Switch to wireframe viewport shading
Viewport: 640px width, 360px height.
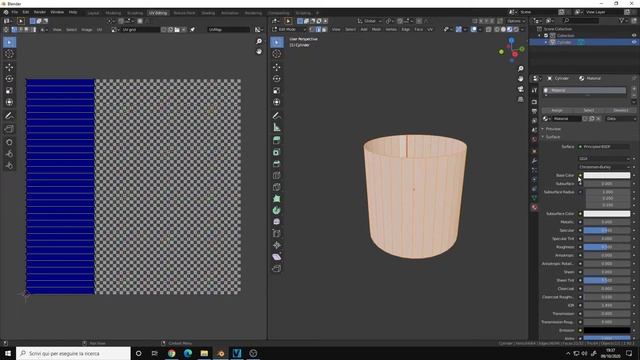pos(497,29)
